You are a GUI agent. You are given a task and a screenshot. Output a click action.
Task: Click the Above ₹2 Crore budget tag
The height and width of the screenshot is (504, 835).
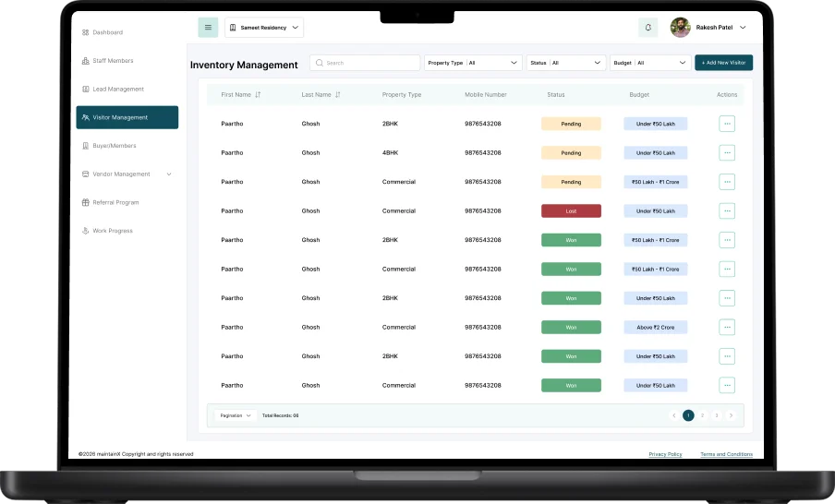[656, 328]
